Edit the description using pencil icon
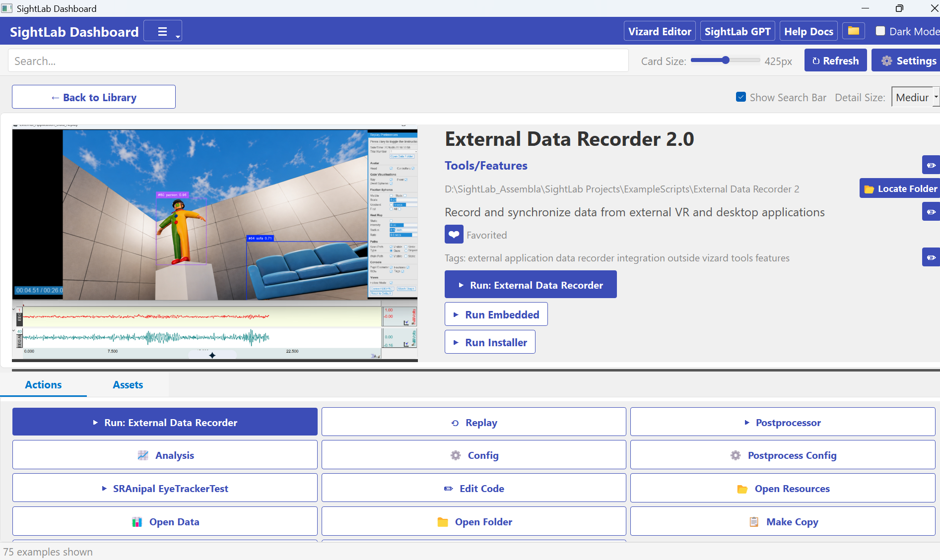The width and height of the screenshot is (940, 560). pyautogui.click(x=931, y=211)
